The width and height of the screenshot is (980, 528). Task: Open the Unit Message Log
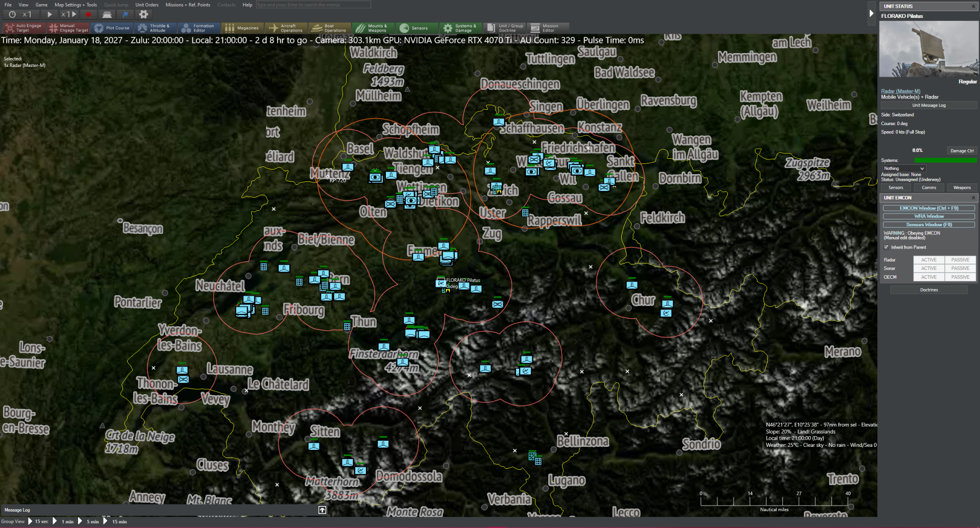click(x=929, y=106)
